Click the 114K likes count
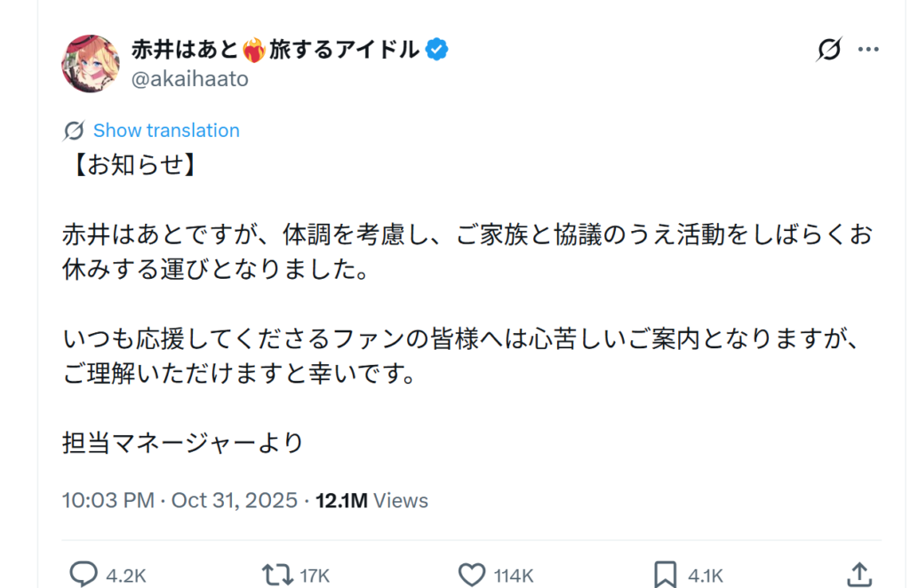 (514, 576)
